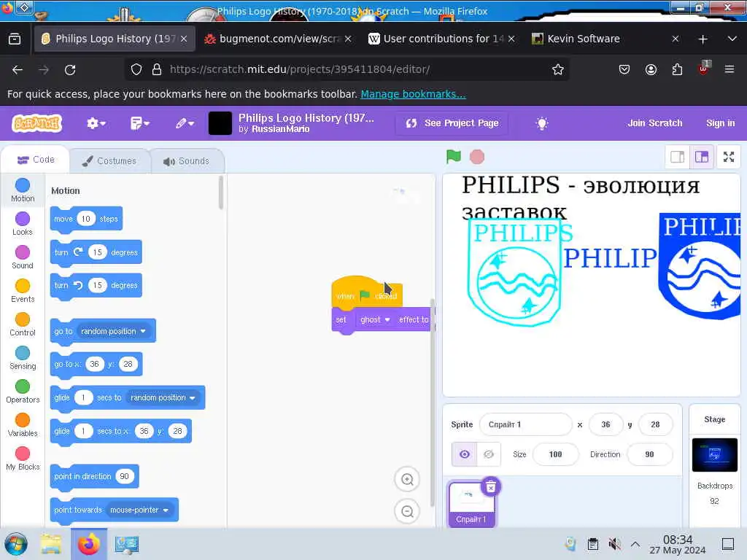Click the green flag to run project

pos(454,156)
